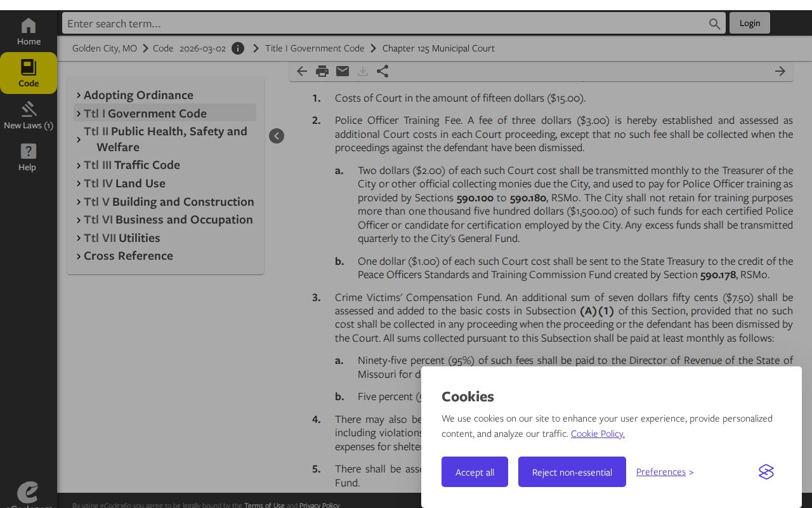Screen dimensions: 812x508
Task: Collapse the table of contents panel
Action: pos(277,136)
